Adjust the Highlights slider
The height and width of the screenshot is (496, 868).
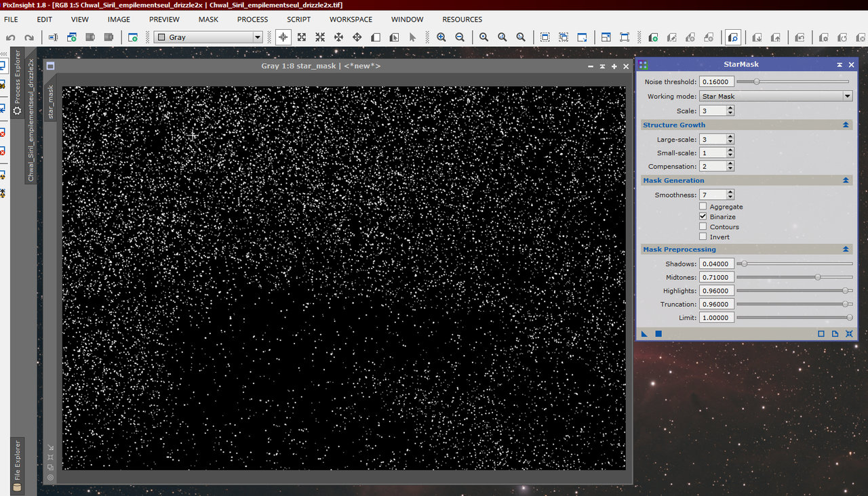pos(795,291)
